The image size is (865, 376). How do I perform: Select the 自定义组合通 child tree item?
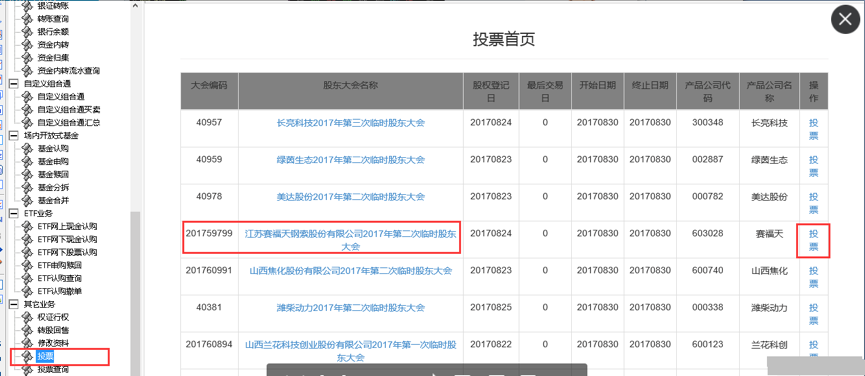click(x=61, y=96)
